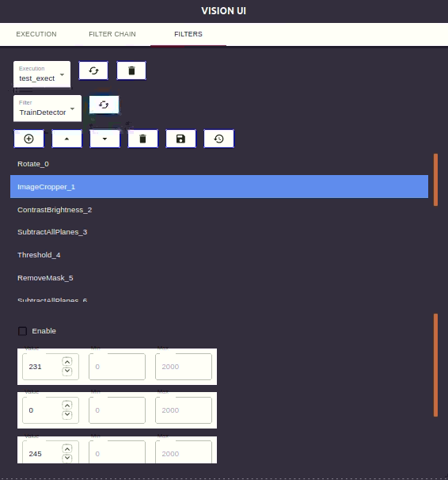Select Rotate_0 in the filter list
448x480 pixels.
[219, 164]
